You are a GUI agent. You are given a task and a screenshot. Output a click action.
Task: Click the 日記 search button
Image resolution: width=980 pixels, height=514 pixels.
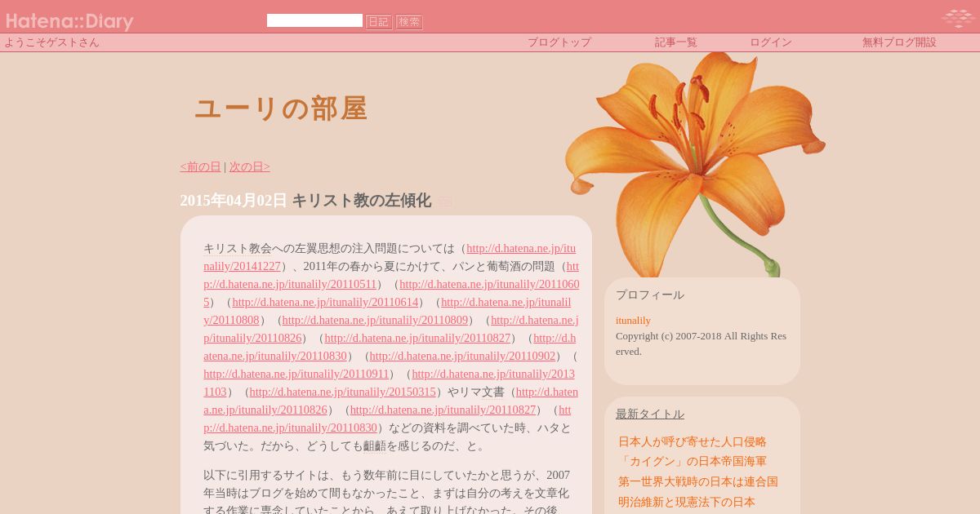coord(379,22)
